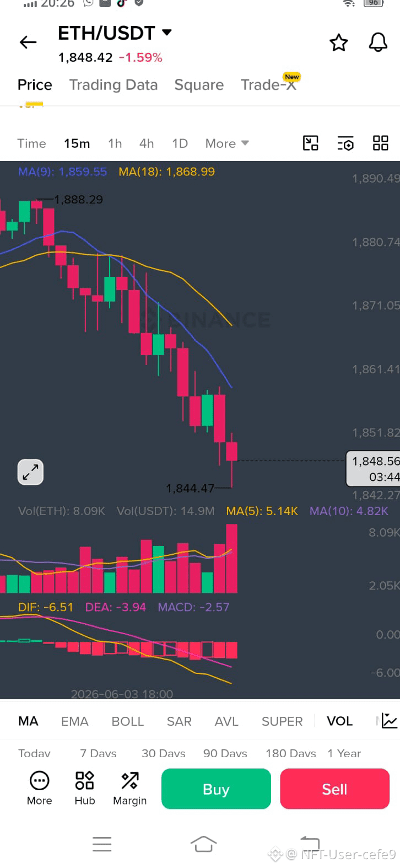
Task: Click the 1,844.47 low price marker
Action: coord(190,489)
